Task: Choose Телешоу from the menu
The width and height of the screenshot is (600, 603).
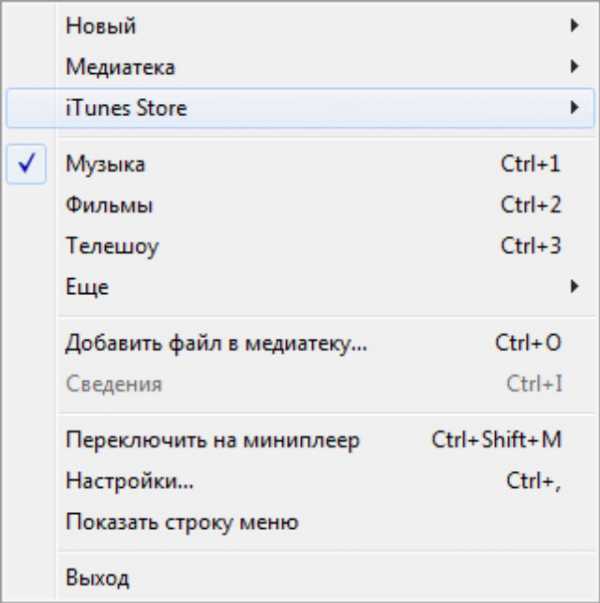Action: pos(112,246)
